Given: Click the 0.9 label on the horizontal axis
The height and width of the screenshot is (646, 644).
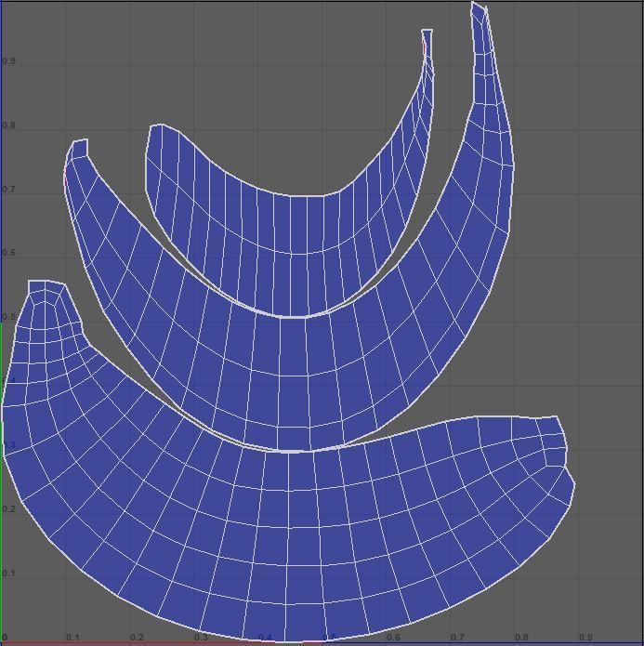Looking at the screenshot, I should 585,638.
